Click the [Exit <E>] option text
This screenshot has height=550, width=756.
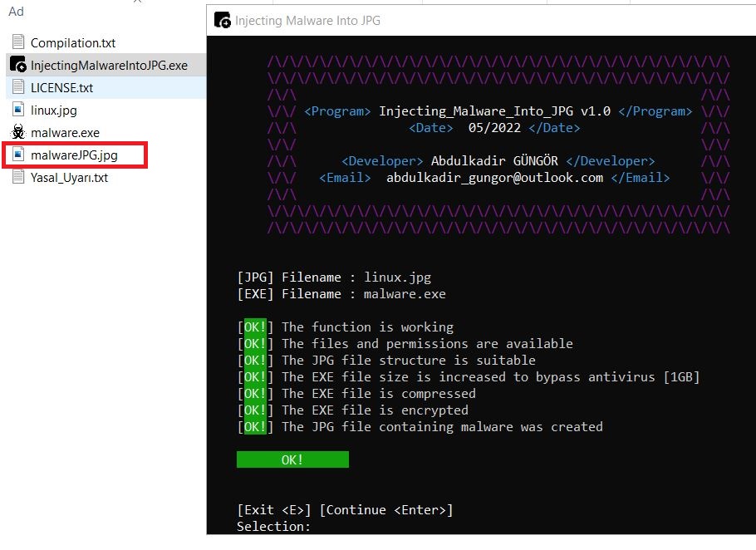(x=274, y=510)
